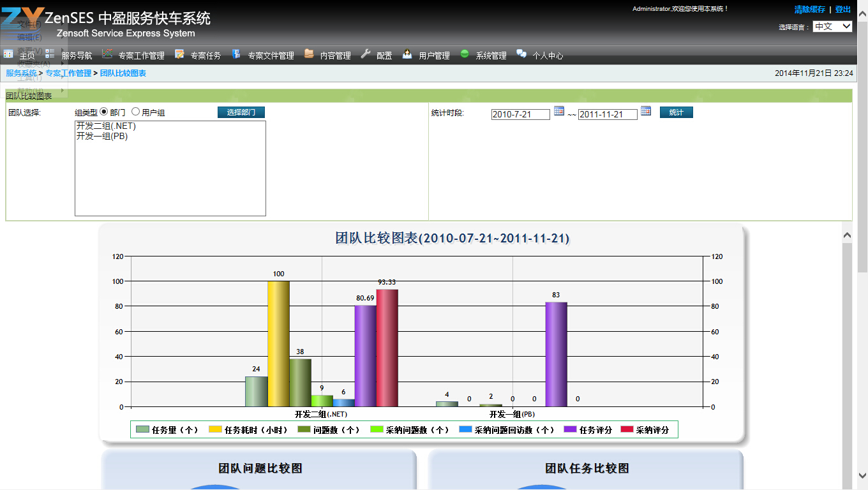Click the 主页 home icon in navigation bar
868x490 pixels.
click(x=8, y=54)
